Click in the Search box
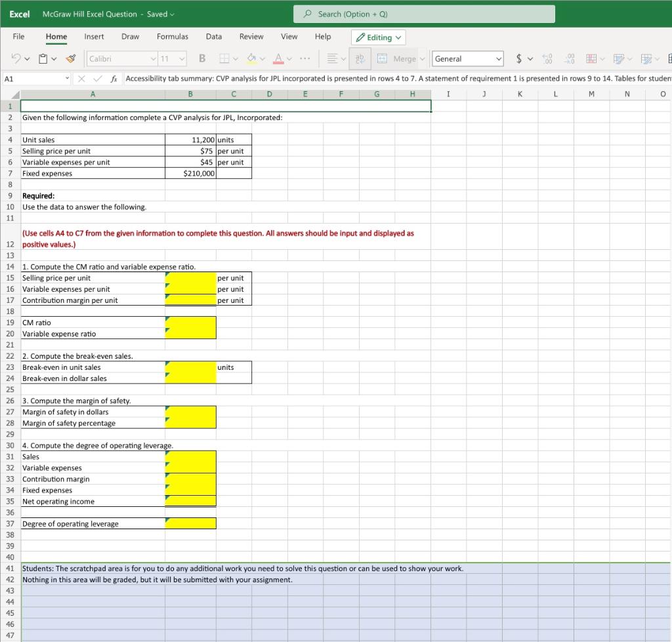 pyautogui.click(x=424, y=13)
